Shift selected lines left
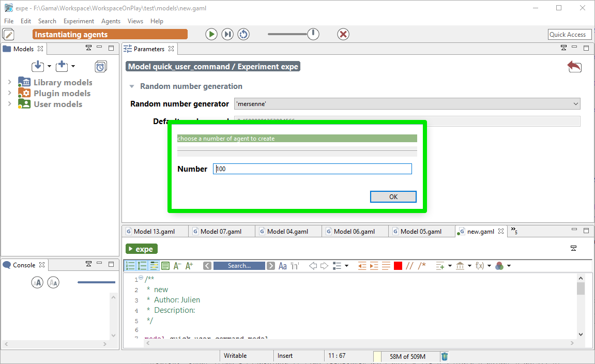The height and width of the screenshot is (364, 595). [x=362, y=266]
